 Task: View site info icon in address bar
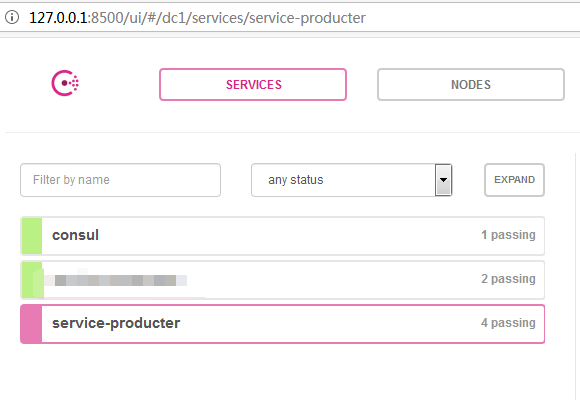coord(12,17)
